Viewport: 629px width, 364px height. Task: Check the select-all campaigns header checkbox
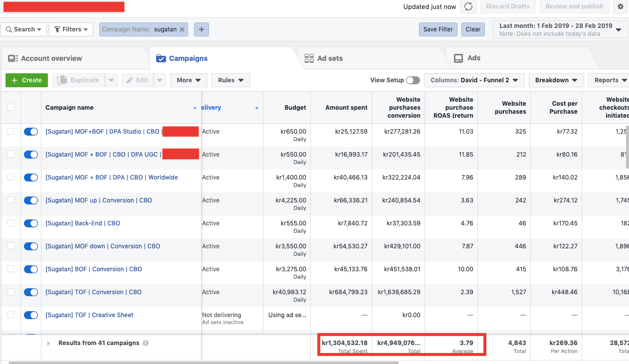coord(11,107)
